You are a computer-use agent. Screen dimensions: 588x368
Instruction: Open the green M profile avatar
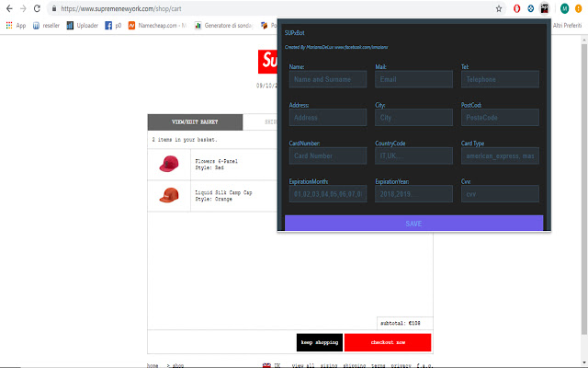click(x=564, y=8)
